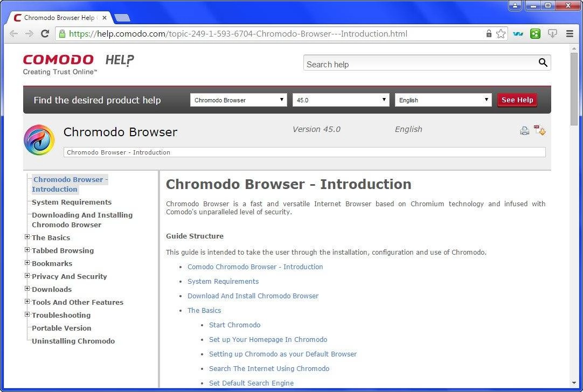Click the download media extension icon
The width and height of the screenshot is (583, 392).
click(x=552, y=34)
